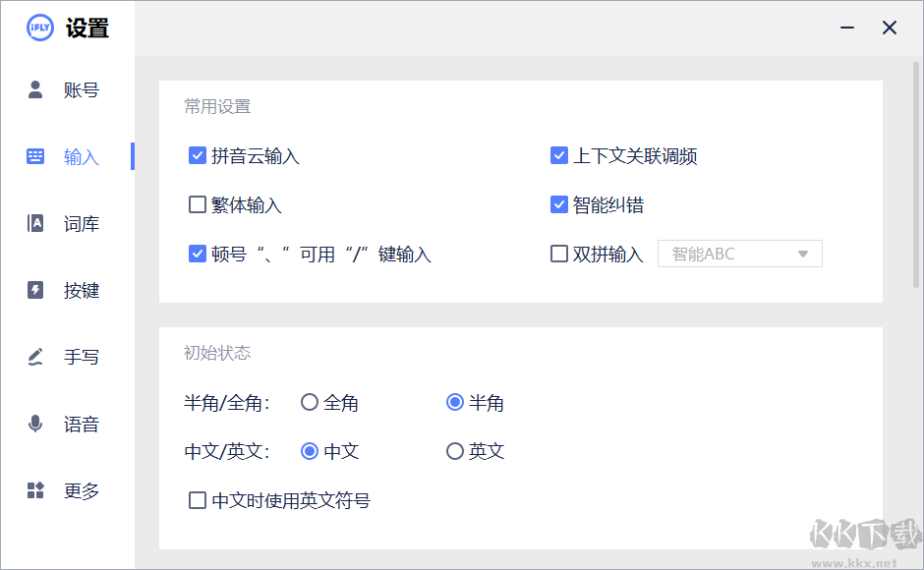Uncheck the 智能纠错 checkbox
This screenshot has width=924, height=570.
pos(559,204)
